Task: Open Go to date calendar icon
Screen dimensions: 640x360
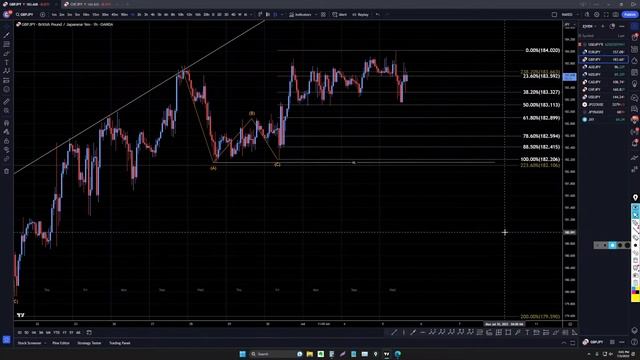Action: [89, 333]
